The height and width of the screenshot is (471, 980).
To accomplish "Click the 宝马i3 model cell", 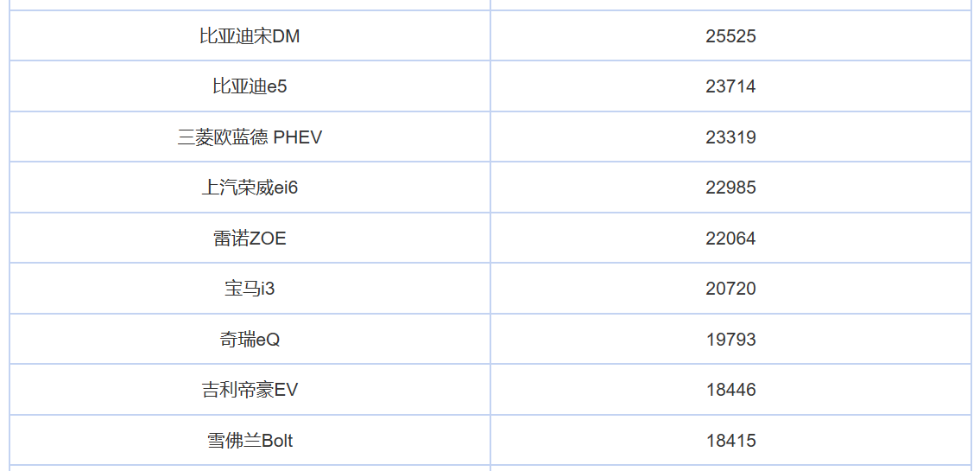I will click(x=250, y=289).
